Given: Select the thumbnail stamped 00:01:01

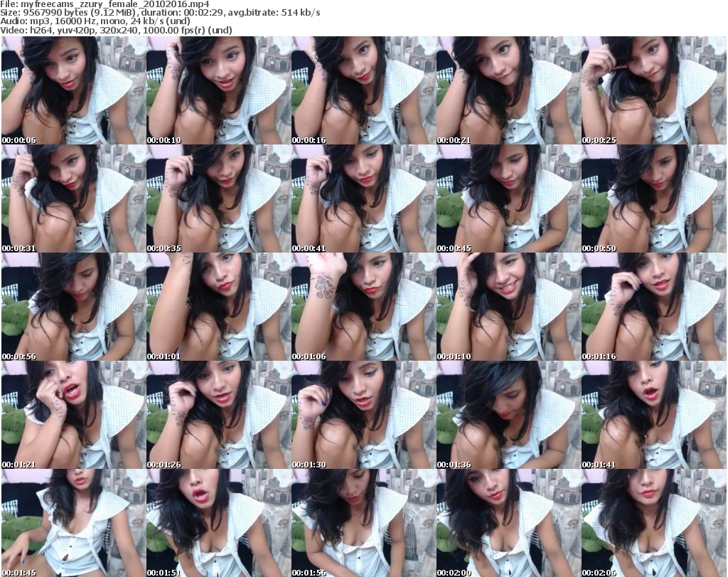Looking at the screenshot, I should click(x=219, y=307).
